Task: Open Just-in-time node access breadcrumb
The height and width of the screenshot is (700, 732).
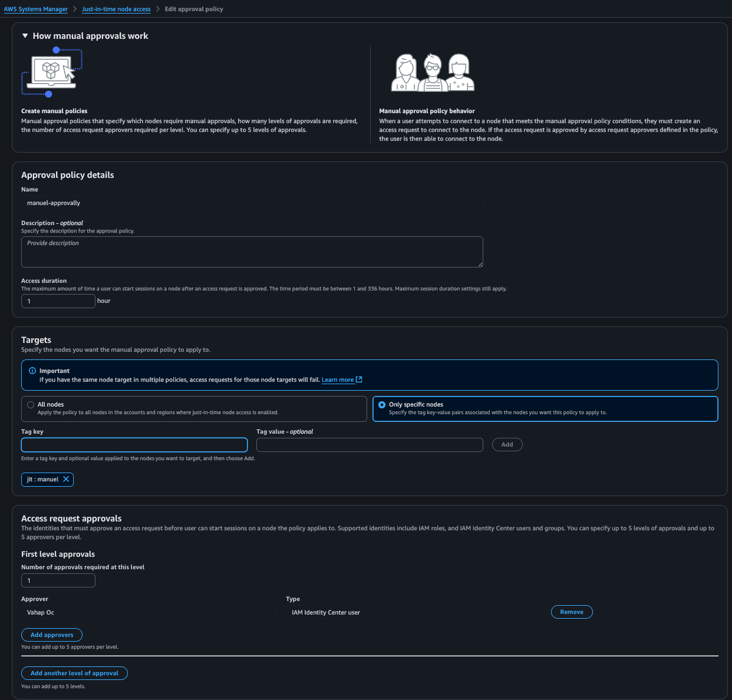Action: [x=116, y=9]
